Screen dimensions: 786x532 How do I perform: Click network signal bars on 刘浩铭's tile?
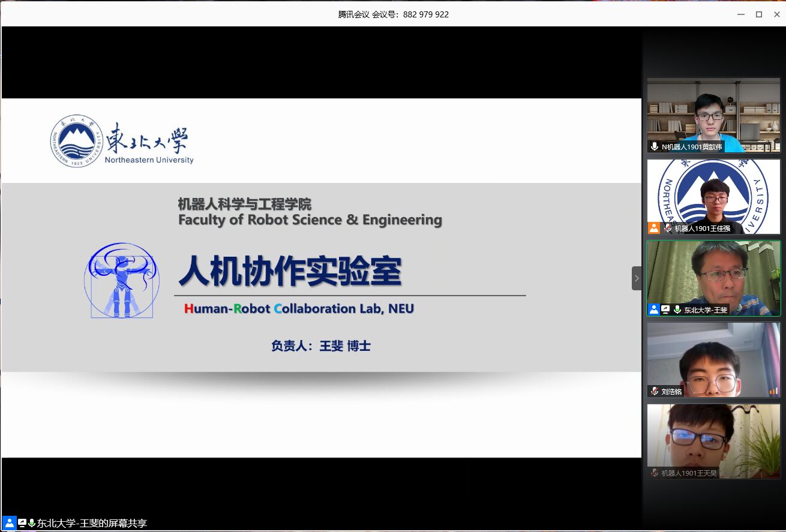(773, 391)
